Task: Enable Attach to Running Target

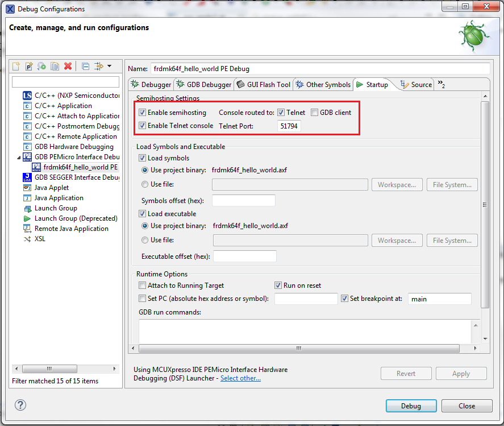Action: pyautogui.click(x=143, y=286)
